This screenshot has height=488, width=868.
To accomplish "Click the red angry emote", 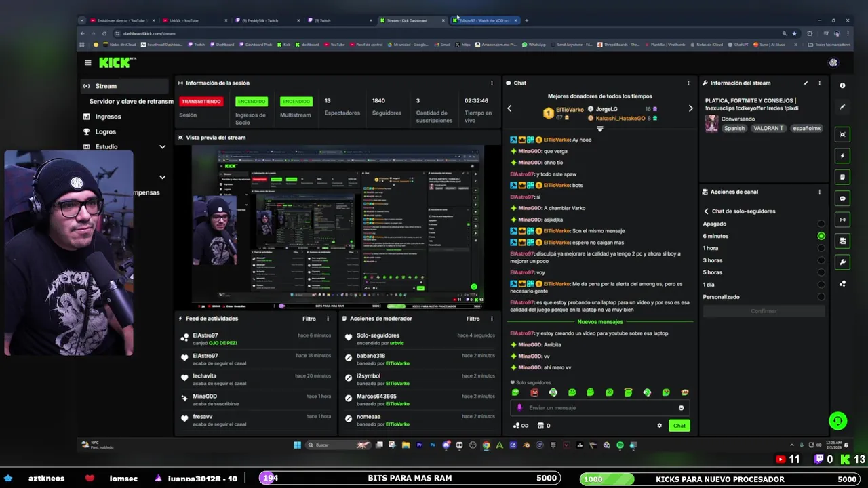I will [x=534, y=392].
